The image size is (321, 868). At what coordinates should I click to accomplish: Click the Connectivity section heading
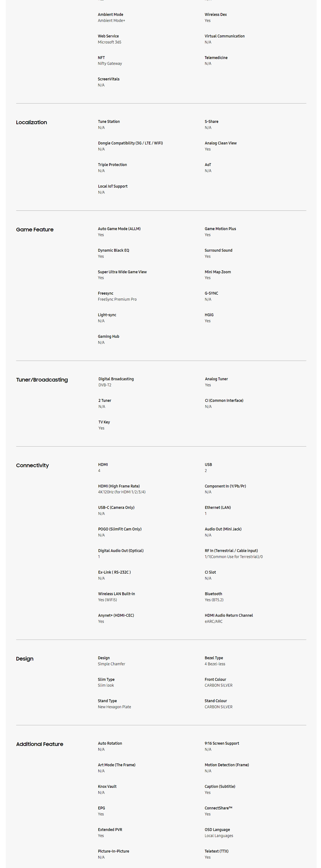tap(32, 465)
